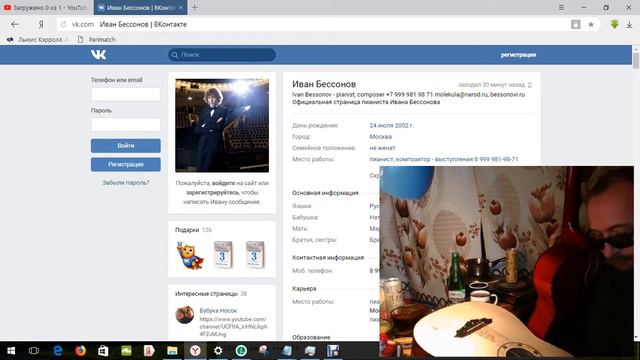Click the Образование section heading
The width and height of the screenshot is (640, 360).
point(311,337)
